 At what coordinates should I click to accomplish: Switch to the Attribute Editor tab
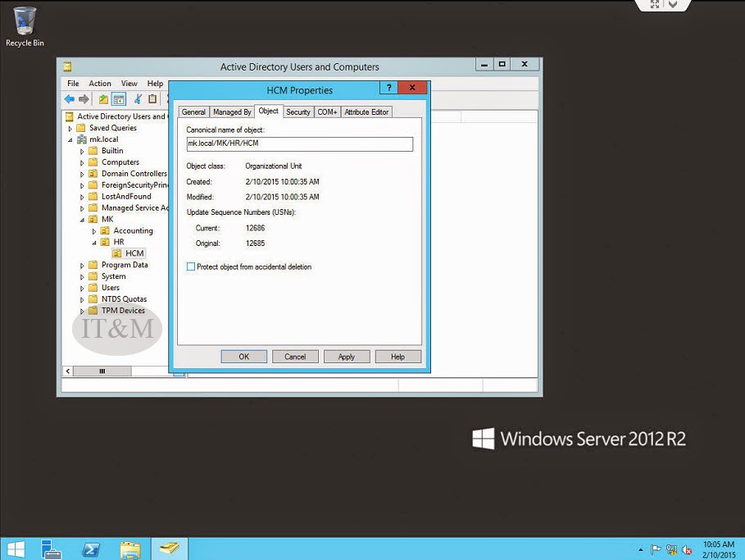click(x=366, y=112)
